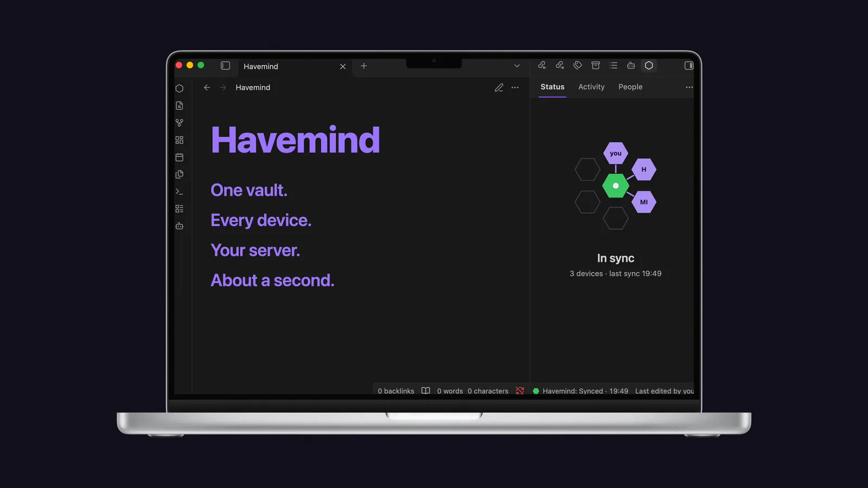Open the outgoing links panel icon
868x488 pixels.
560,66
